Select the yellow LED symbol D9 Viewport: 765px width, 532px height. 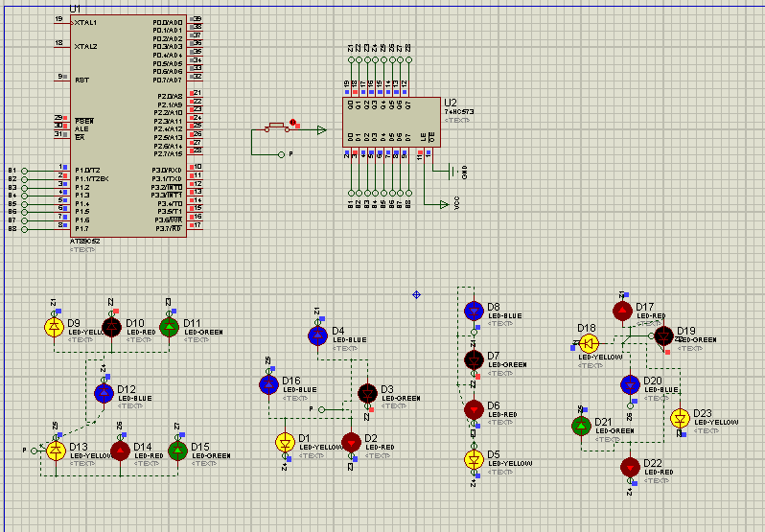54,327
